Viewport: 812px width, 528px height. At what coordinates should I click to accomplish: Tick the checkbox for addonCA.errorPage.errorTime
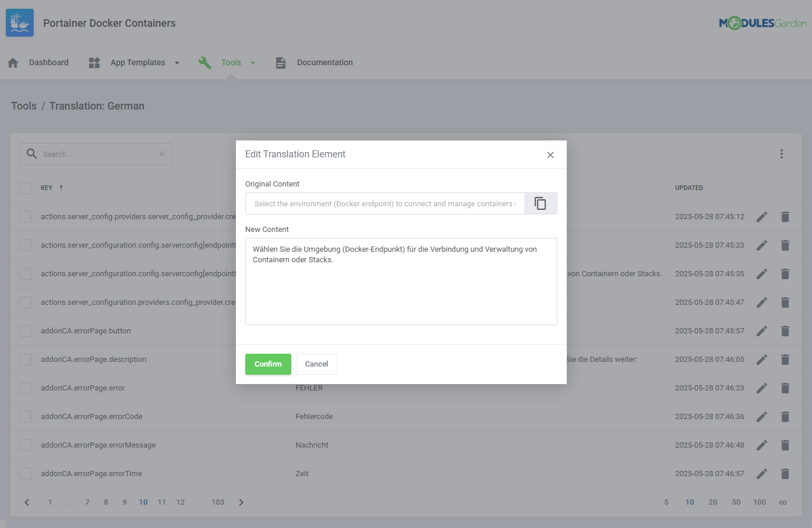26,473
